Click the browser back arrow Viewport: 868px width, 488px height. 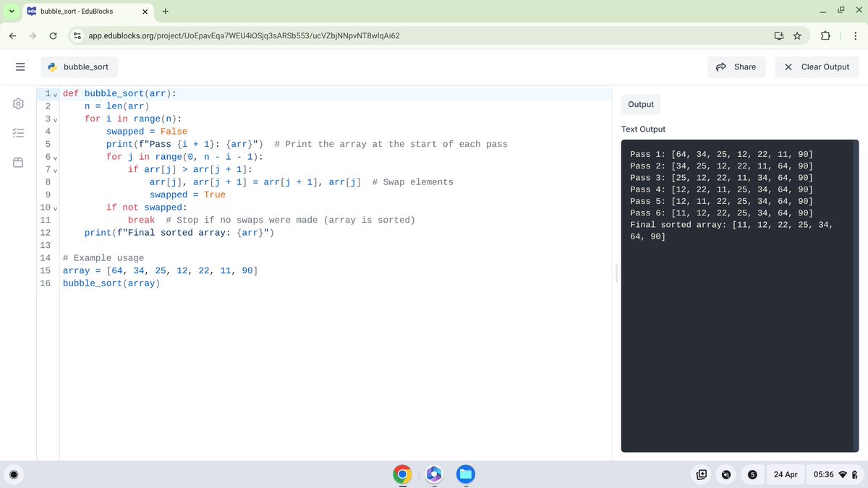(13, 35)
